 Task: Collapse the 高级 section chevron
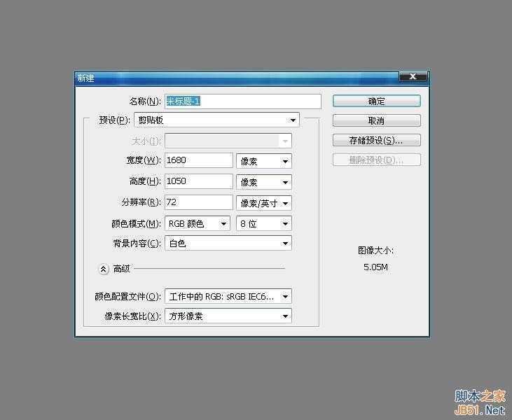pos(104,269)
